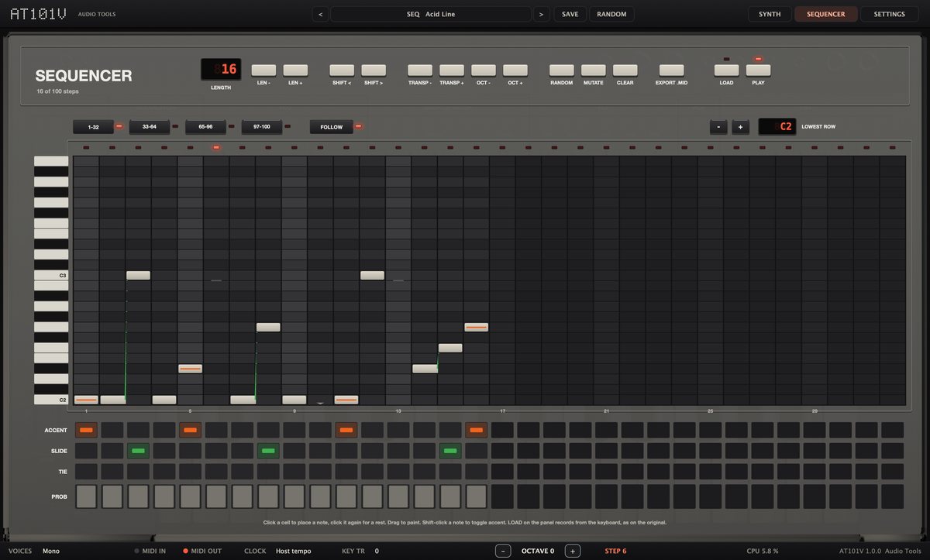Click the LOAD button
This screenshot has height=560, width=930.
point(727,70)
